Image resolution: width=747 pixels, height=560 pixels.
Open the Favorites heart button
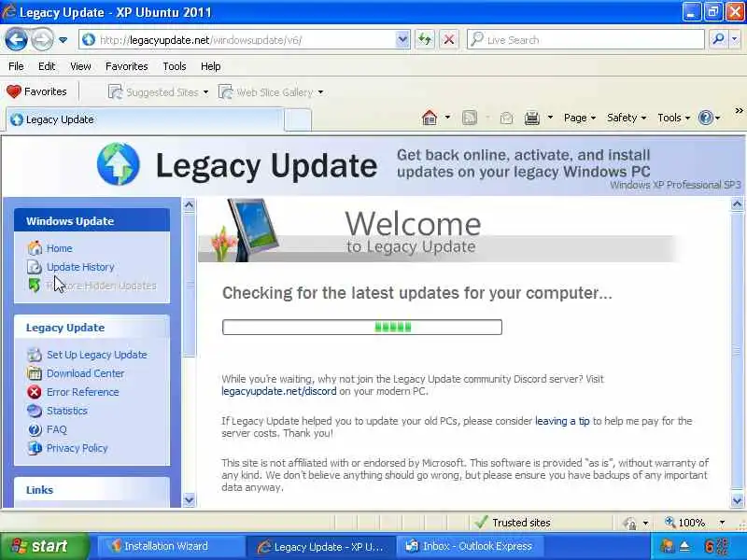pos(36,91)
